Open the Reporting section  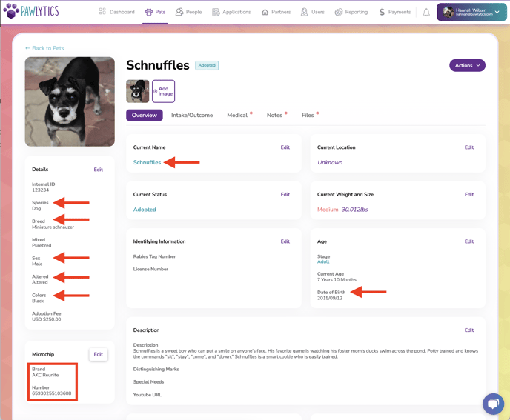tap(351, 12)
